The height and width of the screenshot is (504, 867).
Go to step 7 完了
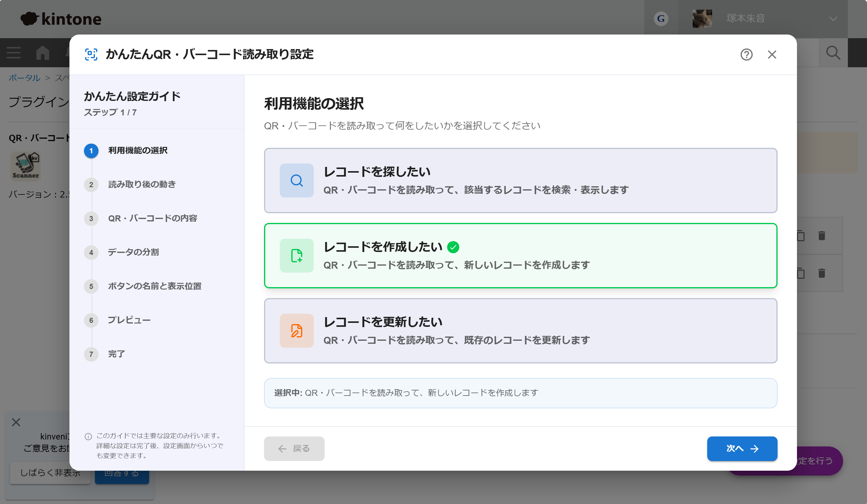coord(105,354)
